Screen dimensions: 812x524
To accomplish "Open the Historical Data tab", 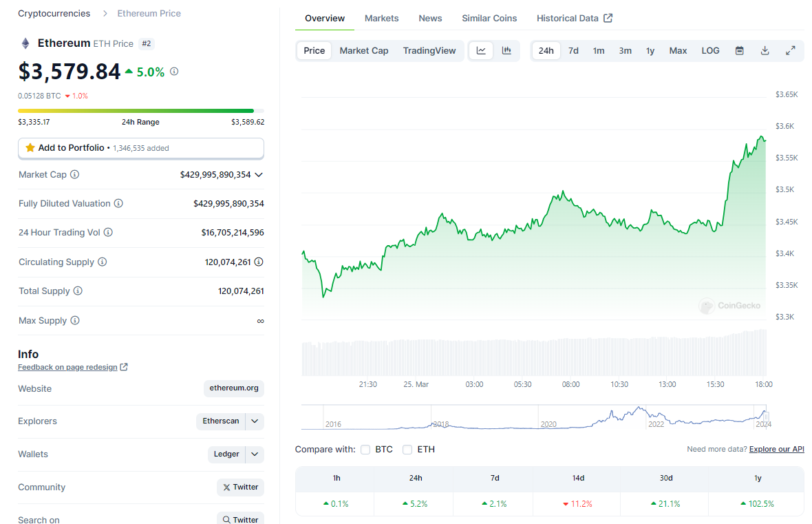I will point(575,19).
